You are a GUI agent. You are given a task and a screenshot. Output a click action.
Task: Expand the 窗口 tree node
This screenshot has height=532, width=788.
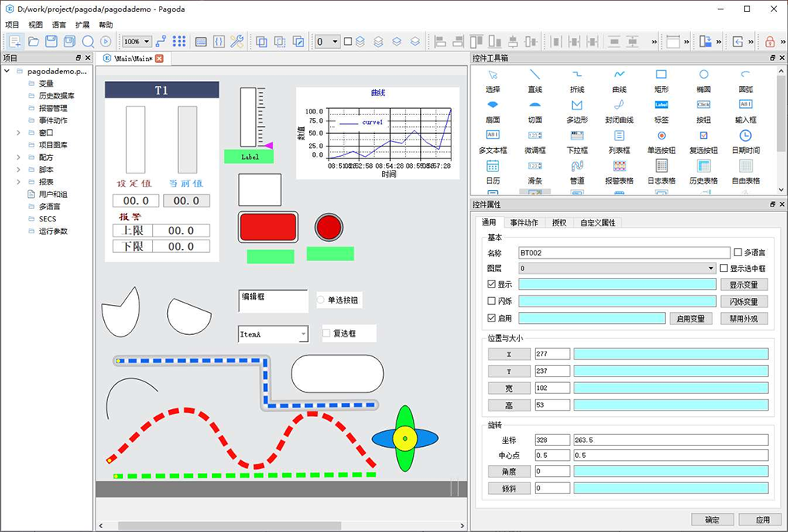coord(18,132)
